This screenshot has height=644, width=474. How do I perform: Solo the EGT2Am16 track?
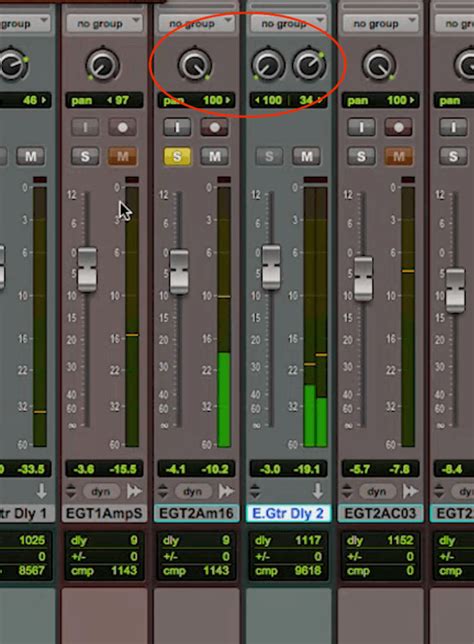[x=177, y=156]
